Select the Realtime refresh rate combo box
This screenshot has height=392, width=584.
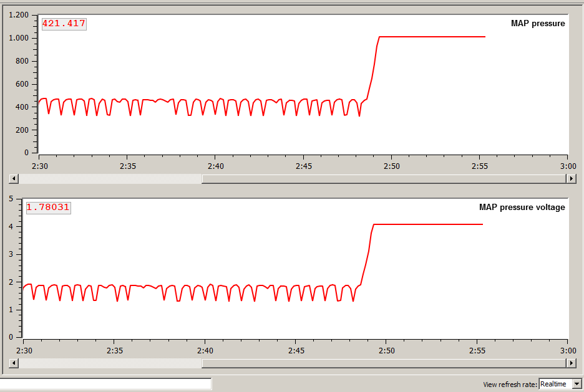point(554,384)
